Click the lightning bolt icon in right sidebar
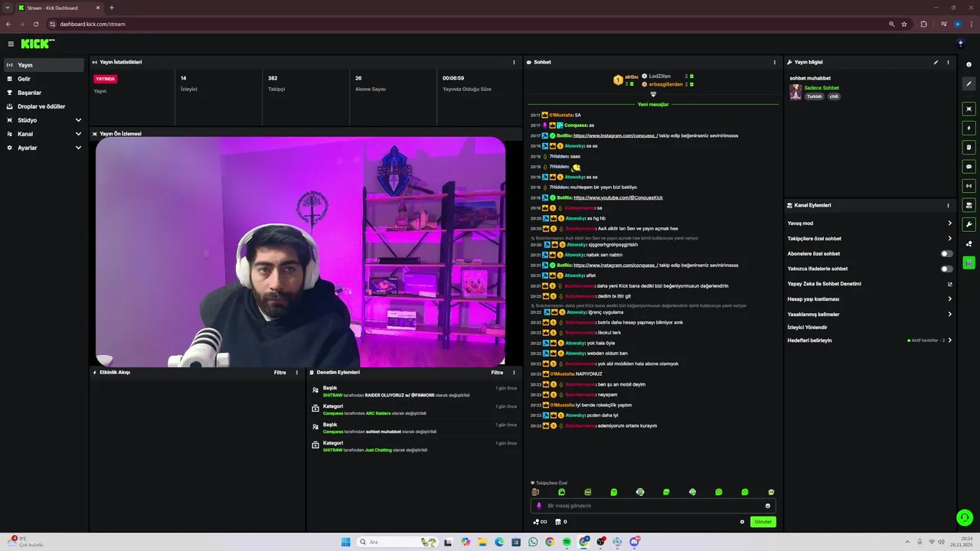 coord(969,128)
